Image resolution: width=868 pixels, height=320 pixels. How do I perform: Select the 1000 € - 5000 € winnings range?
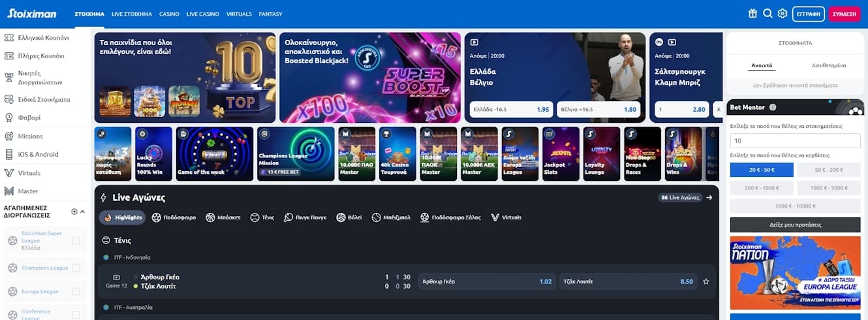829,188
